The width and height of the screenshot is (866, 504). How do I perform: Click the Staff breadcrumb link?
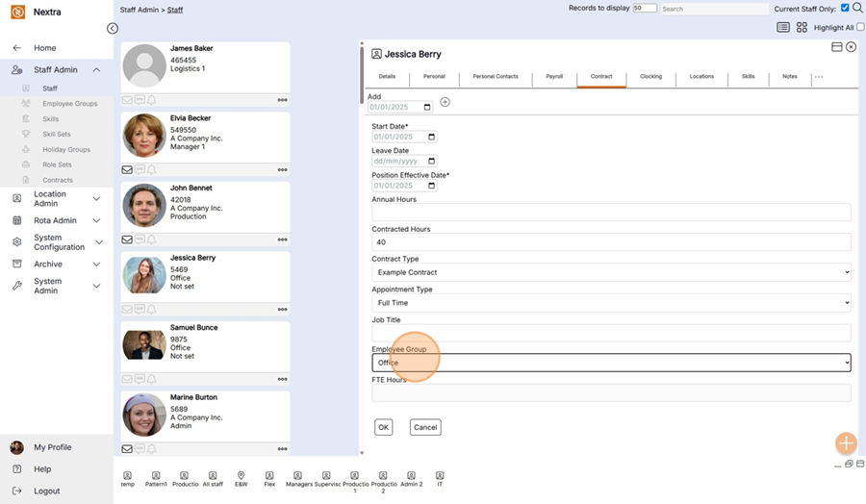click(175, 10)
